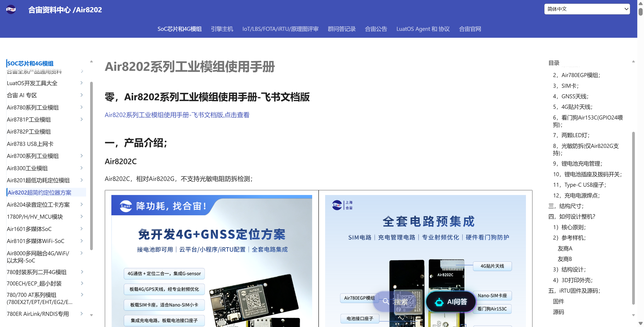
Task: Jump to 四，如何设计整机 in the contents
Action: click(572, 217)
